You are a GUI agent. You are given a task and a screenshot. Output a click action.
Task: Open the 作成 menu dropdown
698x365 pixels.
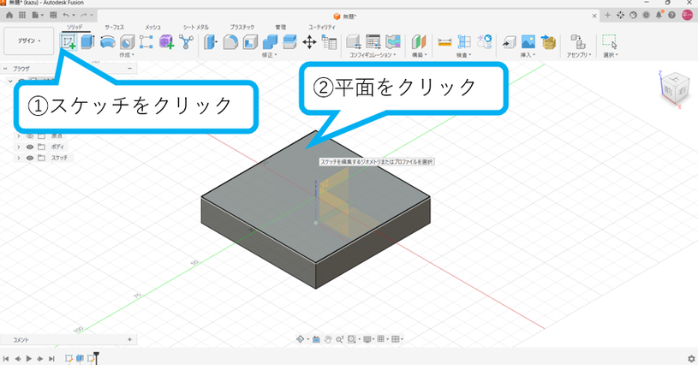(127, 55)
